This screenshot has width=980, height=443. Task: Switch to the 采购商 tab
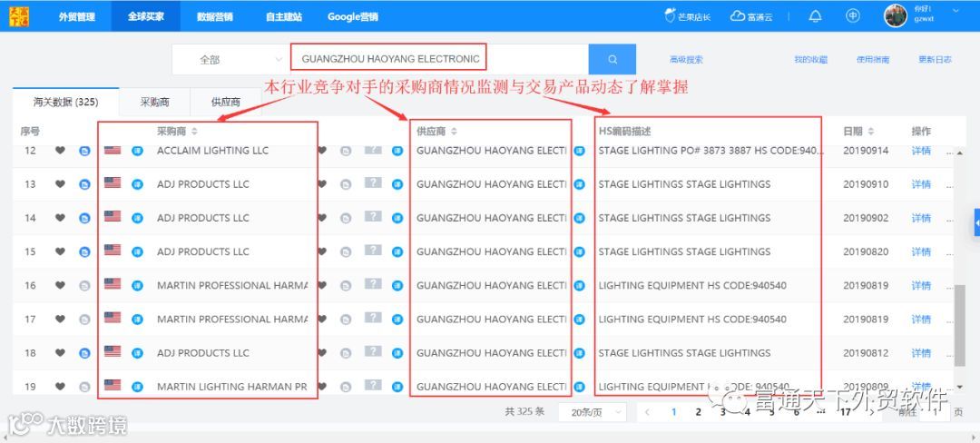[x=154, y=102]
